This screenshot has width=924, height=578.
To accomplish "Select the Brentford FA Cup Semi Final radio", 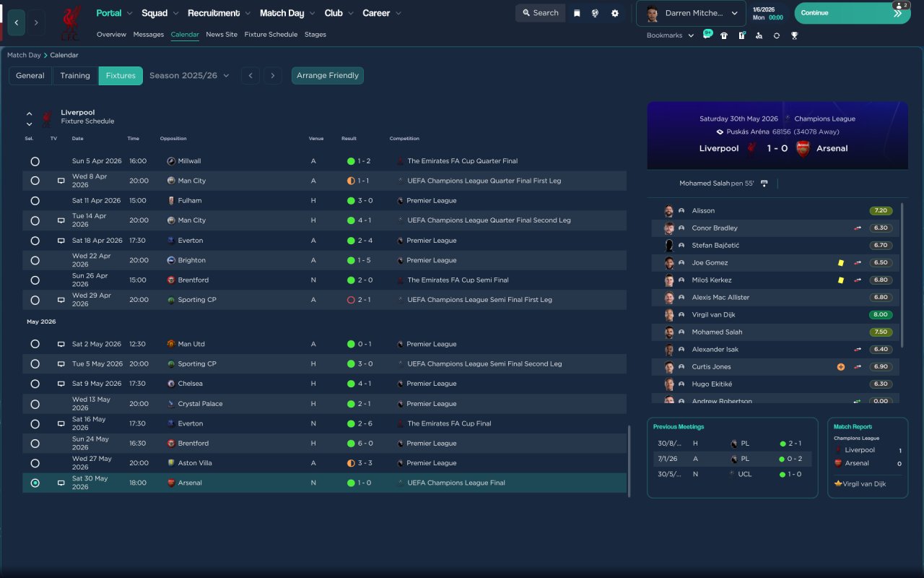I will 35,280.
